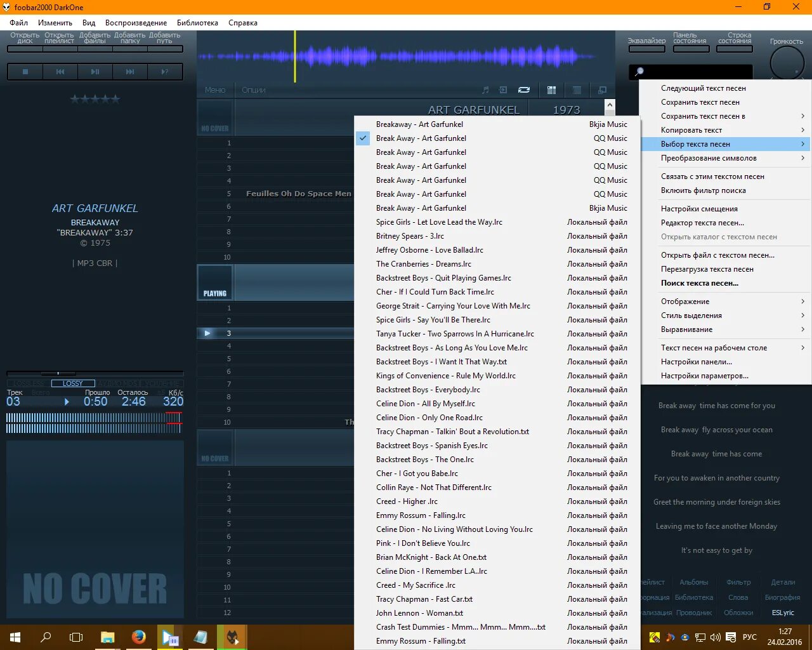
Task: Open the Изменить menu
Action: 55,23
